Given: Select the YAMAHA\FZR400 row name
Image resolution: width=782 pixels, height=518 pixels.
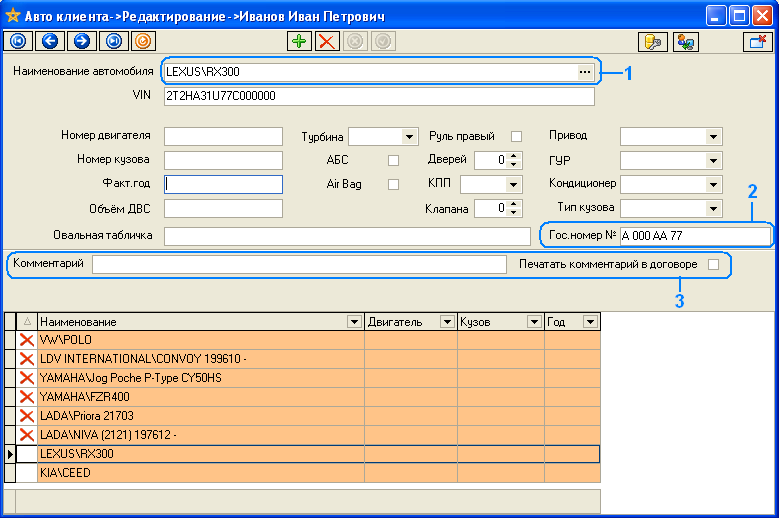Looking at the screenshot, I should (85, 397).
